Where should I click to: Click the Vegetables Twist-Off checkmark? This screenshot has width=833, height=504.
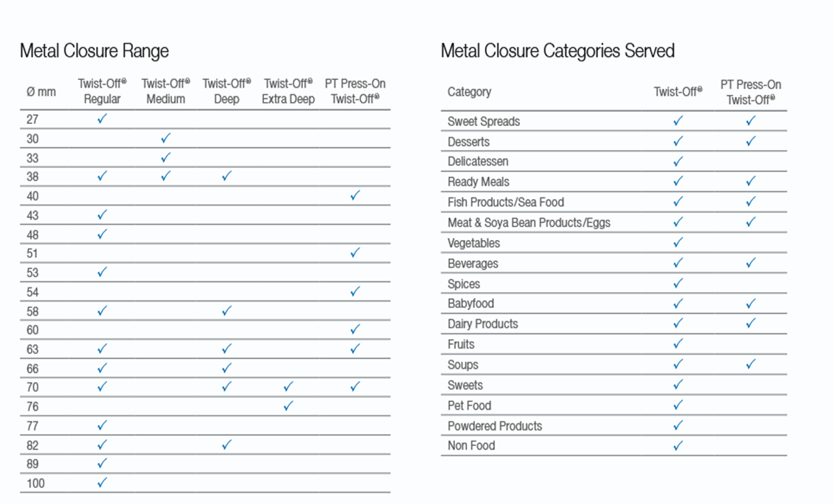tap(678, 243)
